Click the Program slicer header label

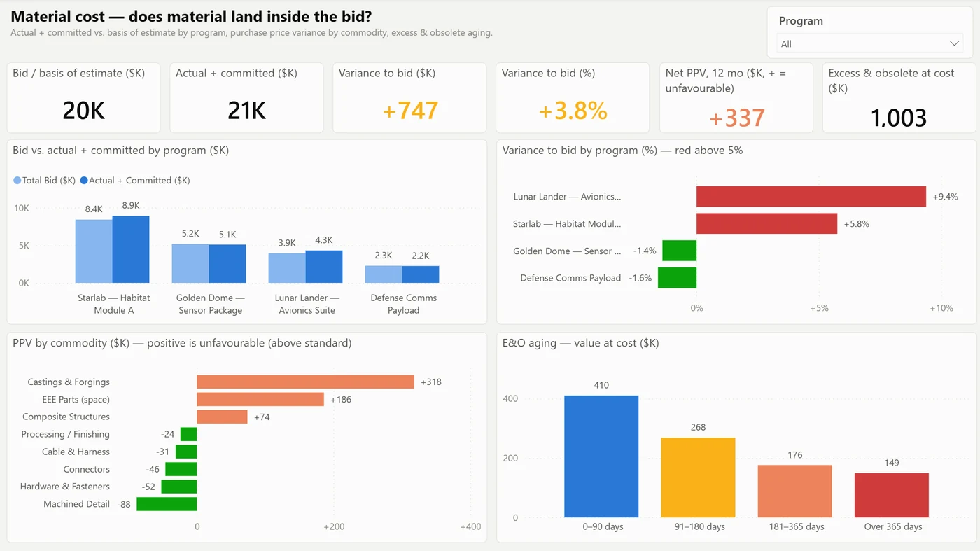pos(801,21)
